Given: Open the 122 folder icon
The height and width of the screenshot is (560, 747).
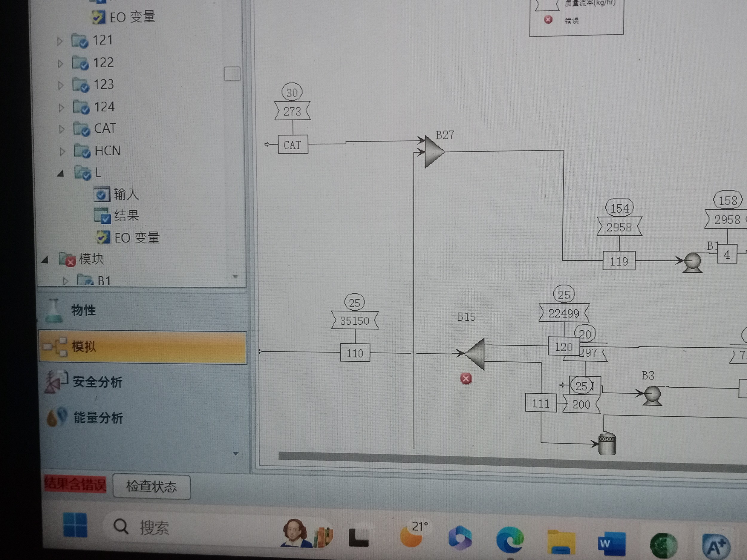Looking at the screenshot, I should click(x=80, y=63).
